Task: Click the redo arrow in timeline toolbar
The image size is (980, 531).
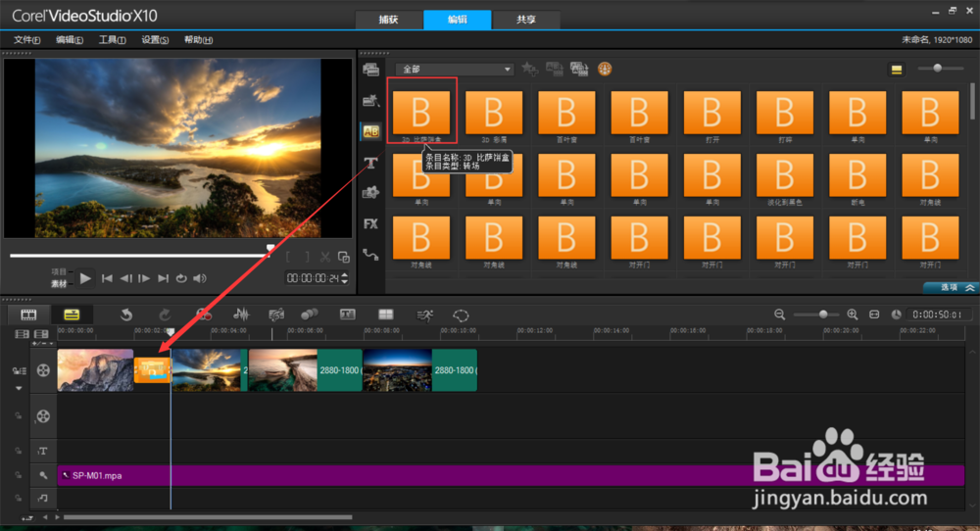Action: coord(165,314)
